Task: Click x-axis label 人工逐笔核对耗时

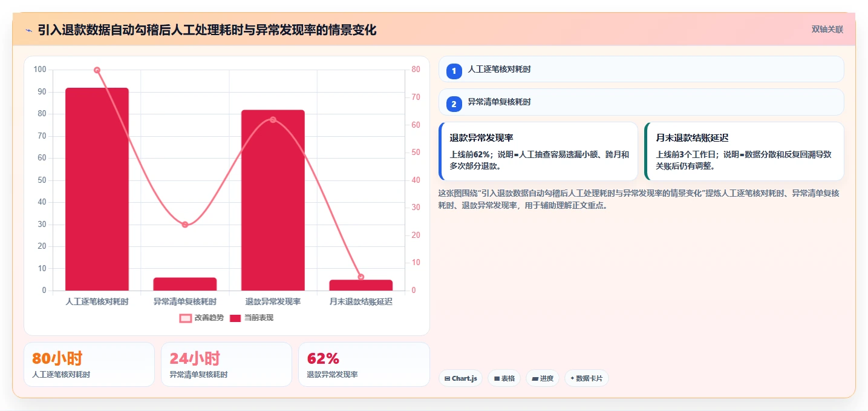Action: 97,301
